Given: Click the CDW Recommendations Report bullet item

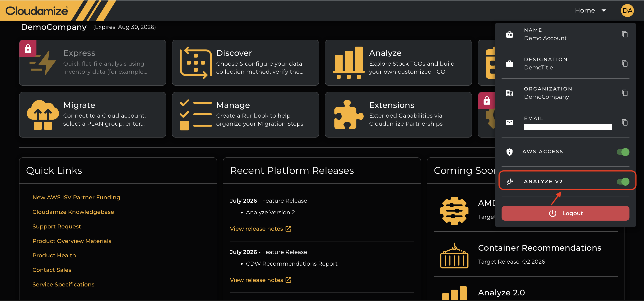Looking at the screenshot, I should [292, 264].
